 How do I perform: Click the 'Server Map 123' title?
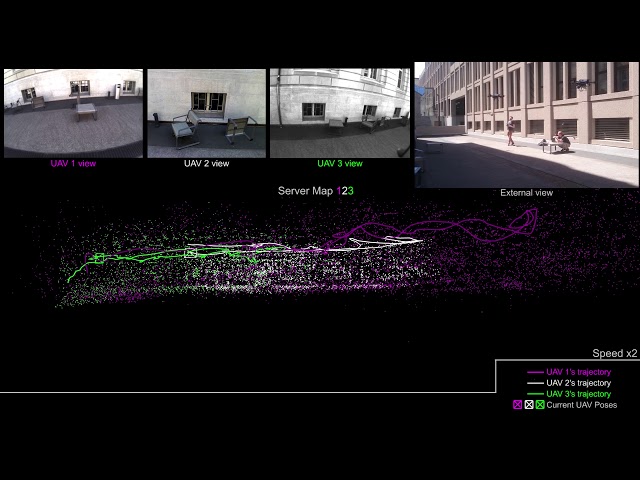316,191
